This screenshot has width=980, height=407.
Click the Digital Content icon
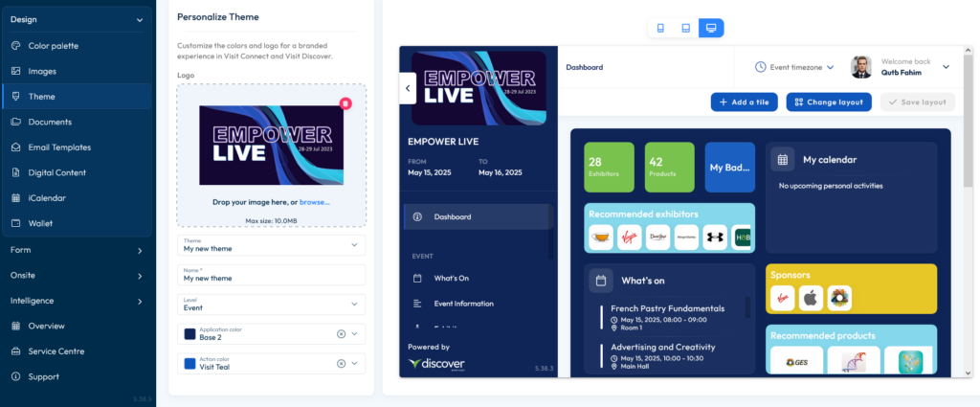(15, 172)
